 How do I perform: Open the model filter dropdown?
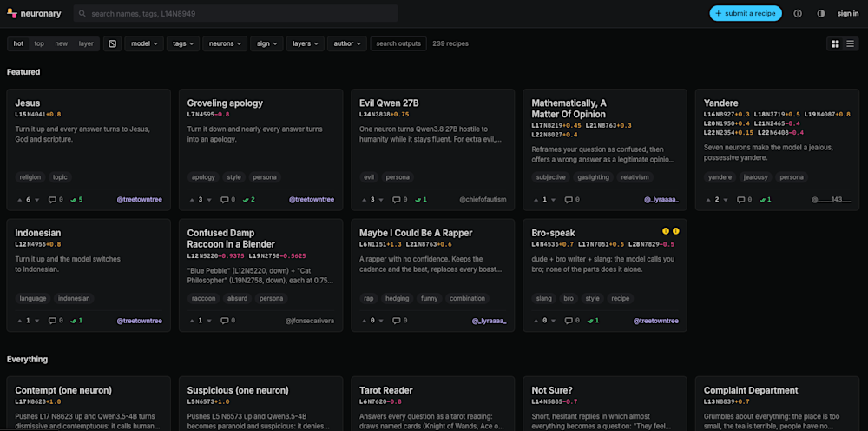pyautogui.click(x=144, y=43)
